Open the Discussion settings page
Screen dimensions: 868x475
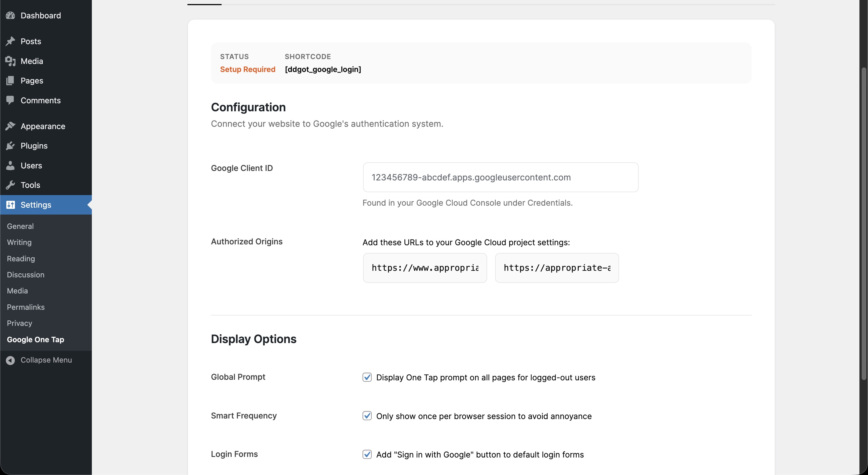[26, 275]
